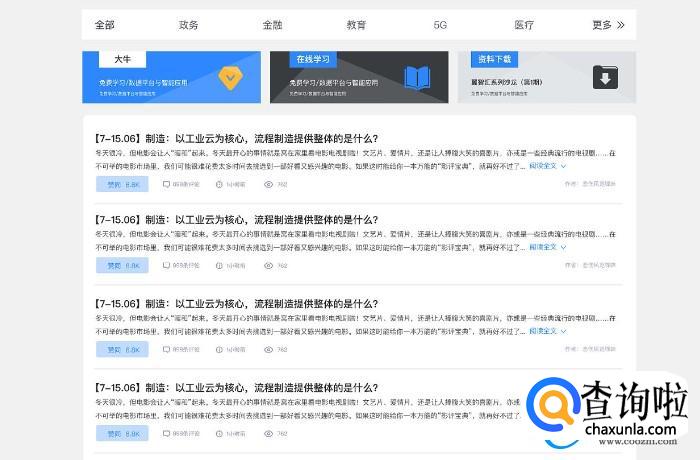Click the comment icon under second article
Image resolution: width=700 pixels, height=460 pixels.
coord(166,266)
